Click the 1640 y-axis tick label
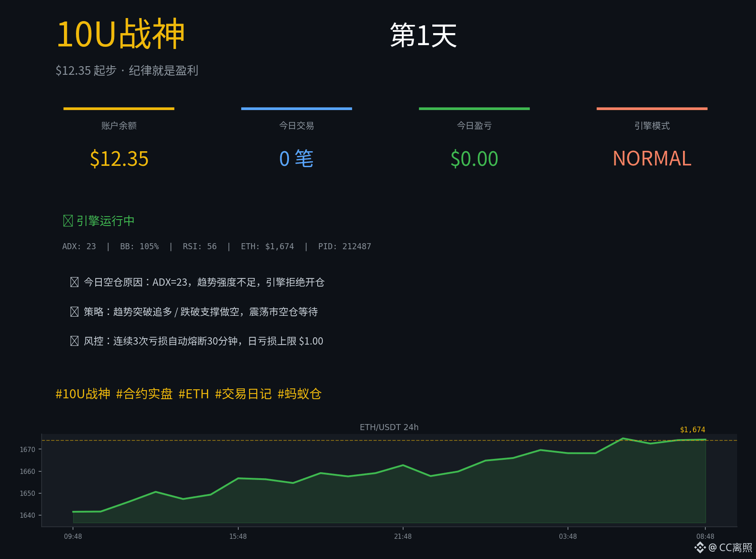Image resolution: width=756 pixels, height=559 pixels. [x=27, y=515]
